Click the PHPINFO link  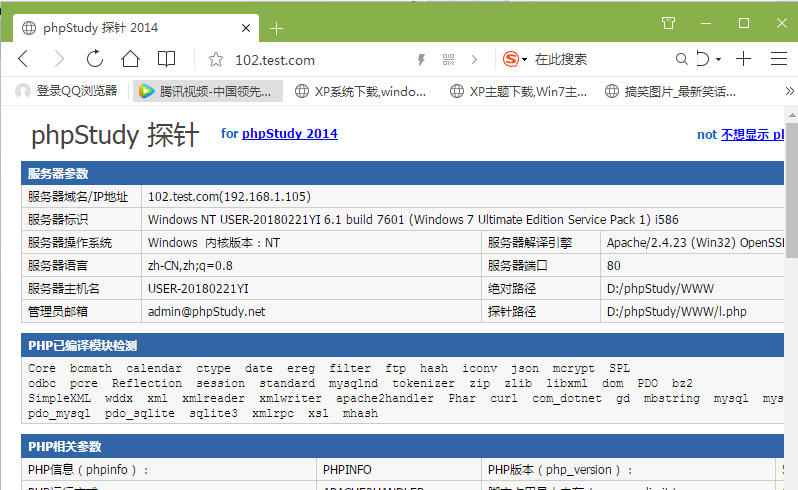coord(347,470)
